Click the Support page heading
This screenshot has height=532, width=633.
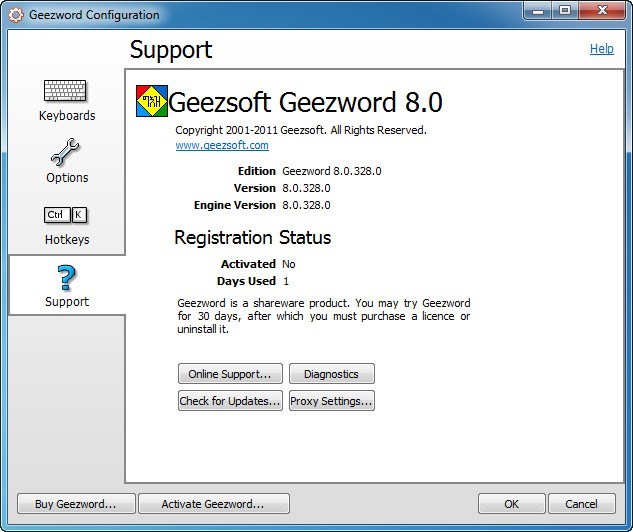171,51
